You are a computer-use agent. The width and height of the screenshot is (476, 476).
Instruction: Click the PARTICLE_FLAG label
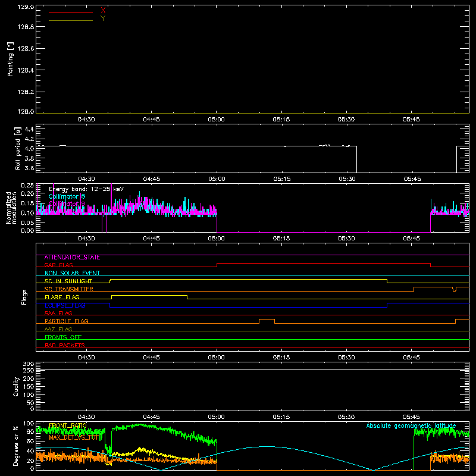pos(67,321)
